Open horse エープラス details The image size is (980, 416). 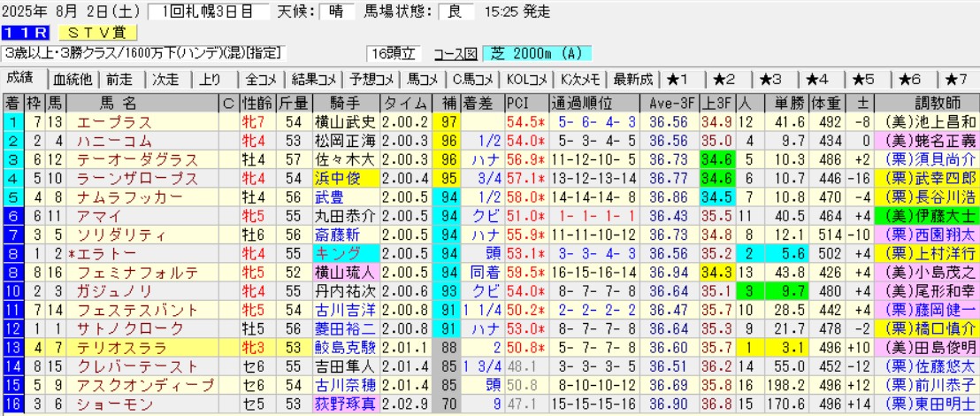pos(113,121)
